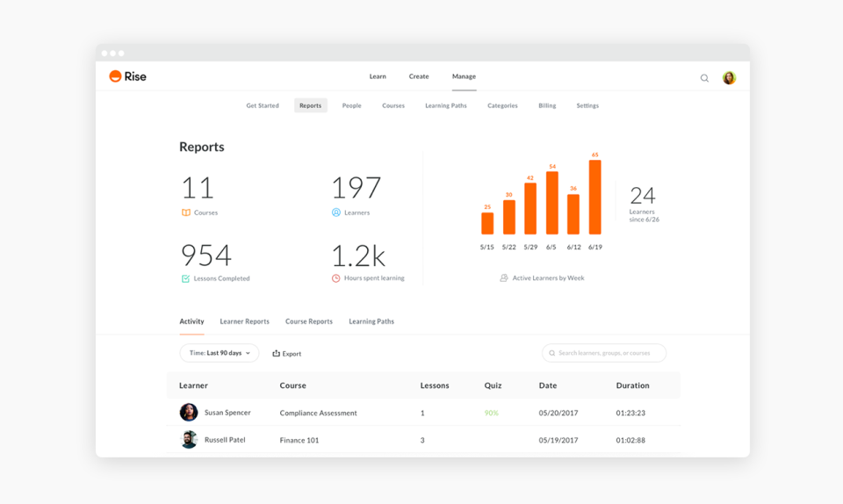
Task: Open search via magnifier icon in header
Action: click(x=704, y=78)
